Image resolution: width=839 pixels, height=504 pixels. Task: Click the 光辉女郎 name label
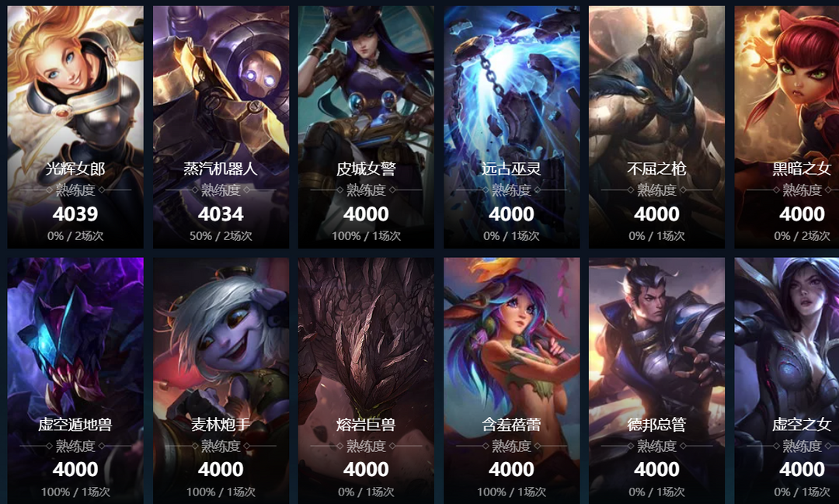(x=75, y=169)
